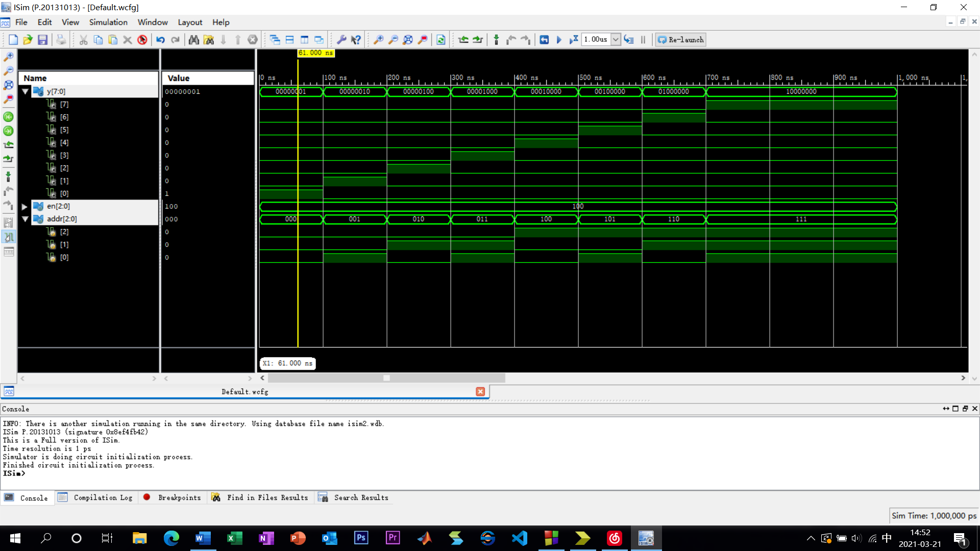Open the Simulation menu
The width and height of the screenshot is (980, 551).
(108, 22)
